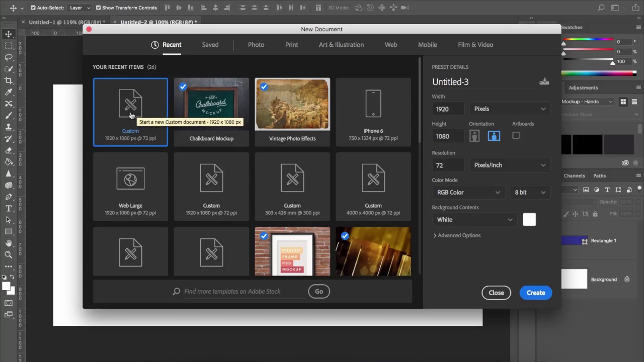Select the Pen tool

tap(9, 197)
